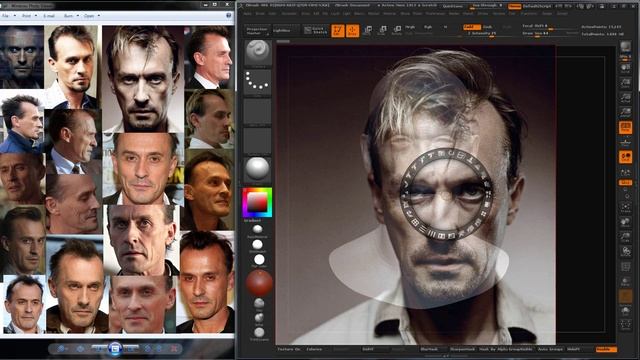Image resolution: width=640 pixels, height=360 pixels.
Task: Open the Print dropdown in Photo Viewer
Action: (x=29, y=16)
